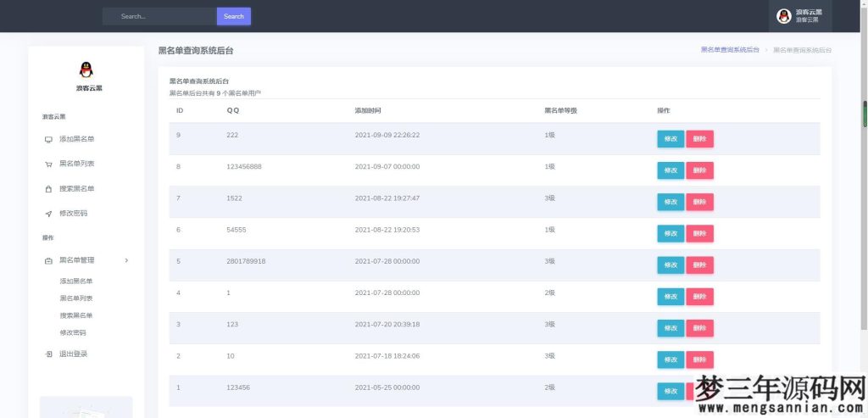Click 修改 button for QQ 222
The height and width of the screenshot is (418, 868).
[670, 139]
